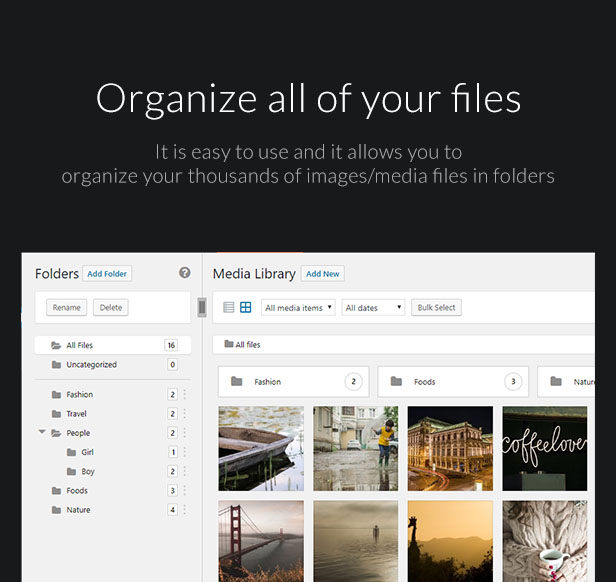Click the Add Folder button
This screenshot has width=616, height=582.
[x=107, y=274]
